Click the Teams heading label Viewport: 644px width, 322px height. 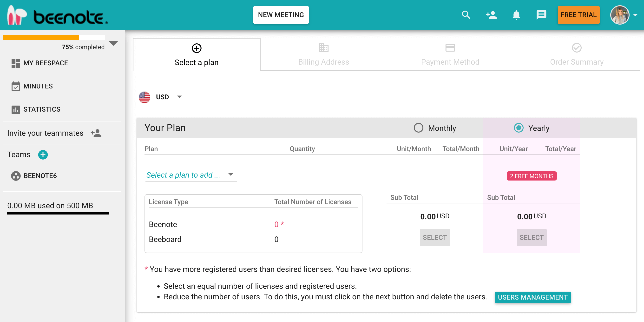[x=19, y=155]
